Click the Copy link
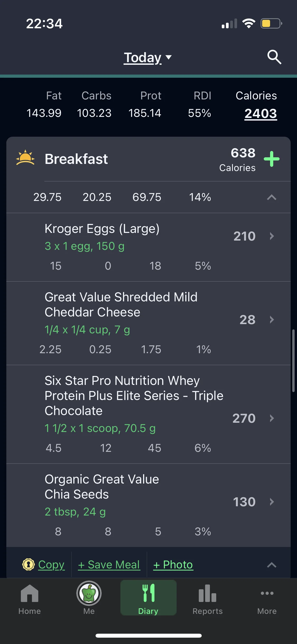The height and width of the screenshot is (644, 297). 51,565
